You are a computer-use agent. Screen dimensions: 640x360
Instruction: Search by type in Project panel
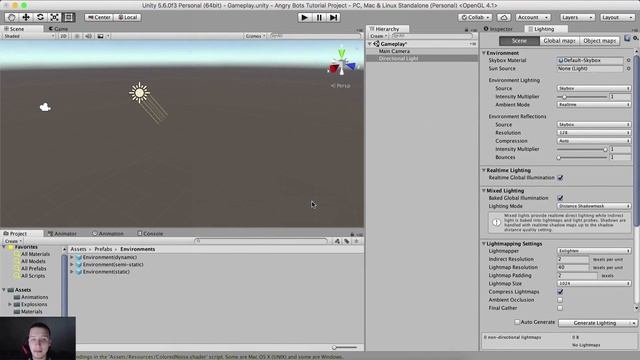point(337,241)
